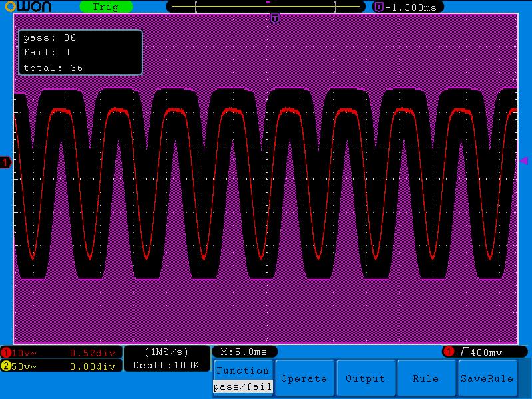Open the Operate menu
The image size is (532, 399).
click(304, 378)
